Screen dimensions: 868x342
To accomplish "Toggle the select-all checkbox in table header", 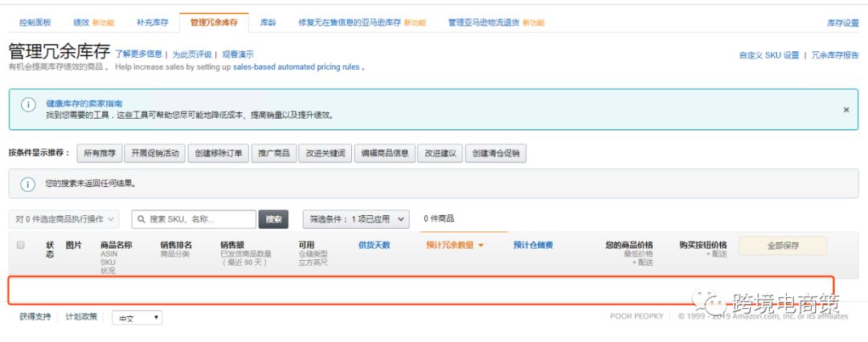I will pyautogui.click(x=21, y=245).
